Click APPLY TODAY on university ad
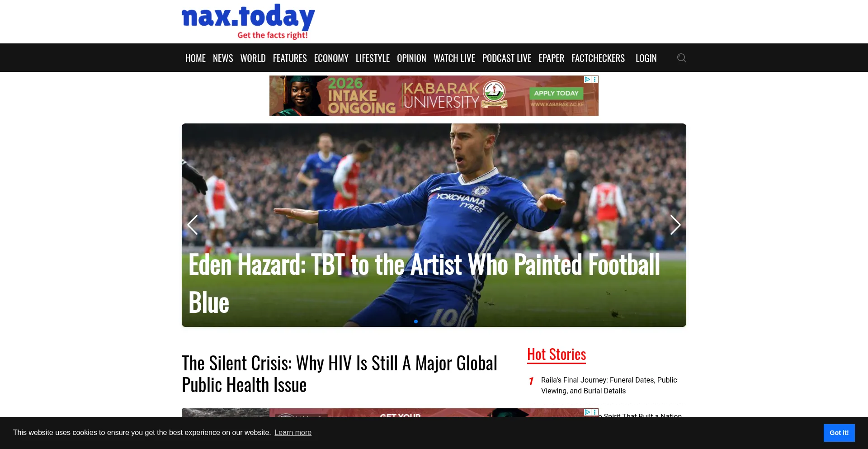Viewport: 868px width, 449px height. [556, 93]
